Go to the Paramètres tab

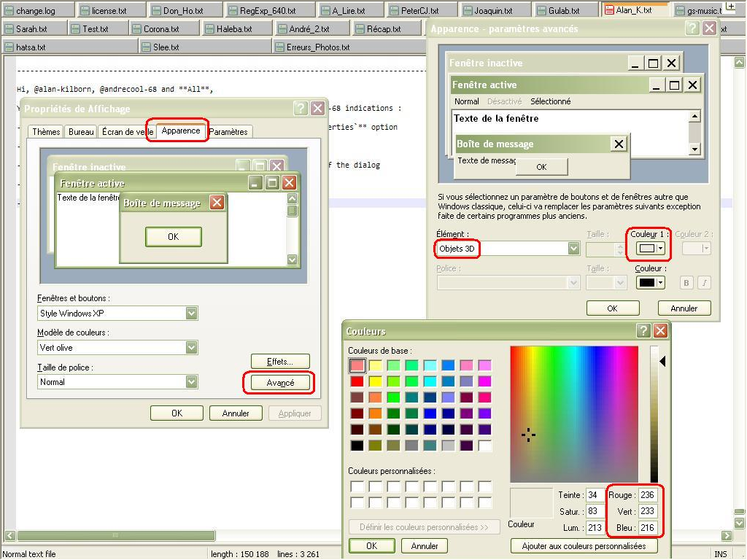click(x=228, y=131)
